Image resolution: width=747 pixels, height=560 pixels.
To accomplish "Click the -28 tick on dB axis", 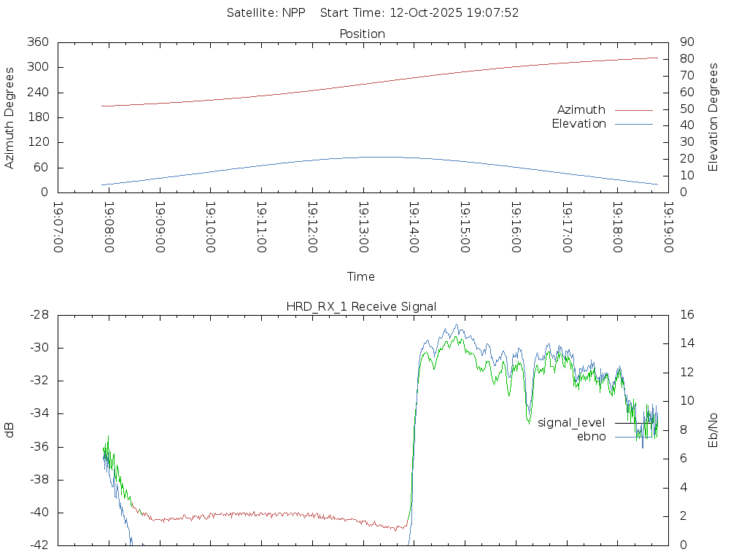I will (39, 315).
